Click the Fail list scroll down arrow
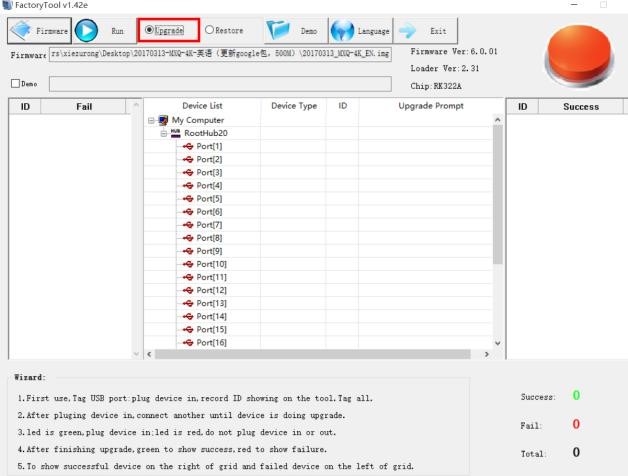Viewport: 628px width, 476px height. point(136,354)
